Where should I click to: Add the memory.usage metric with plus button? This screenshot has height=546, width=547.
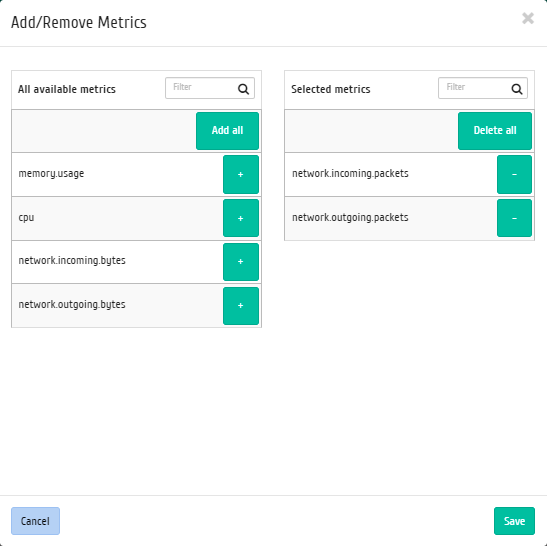tap(241, 174)
